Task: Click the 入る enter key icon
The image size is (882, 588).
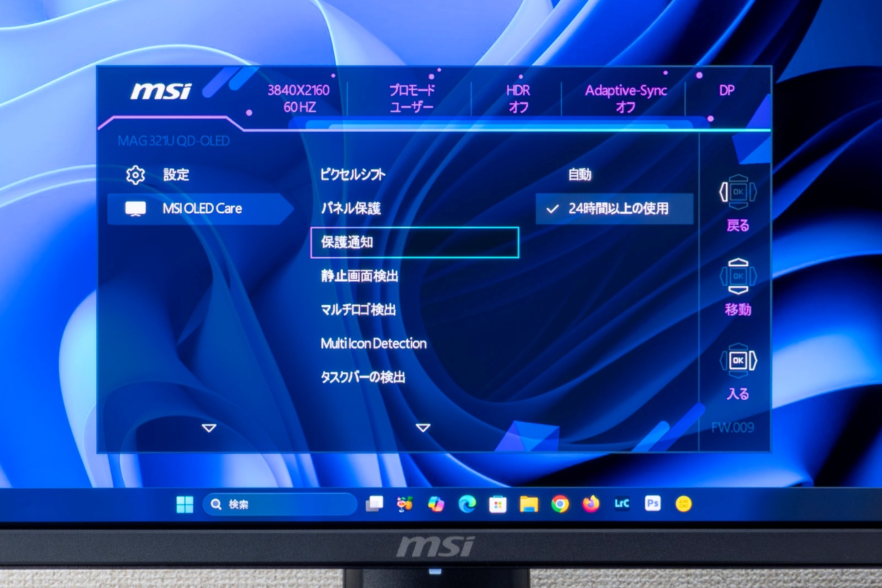Action: click(738, 361)
